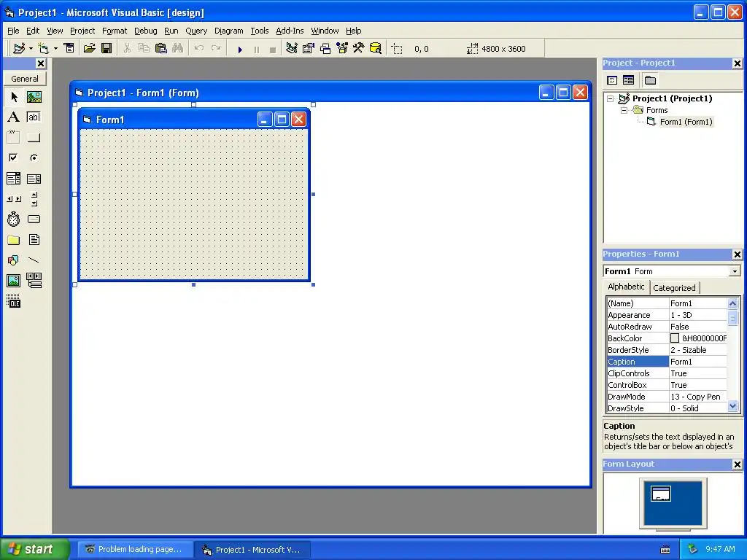Screen dimensions: 747x560
Task: Select the OptionButton control tool
Action: pos(34,157)
